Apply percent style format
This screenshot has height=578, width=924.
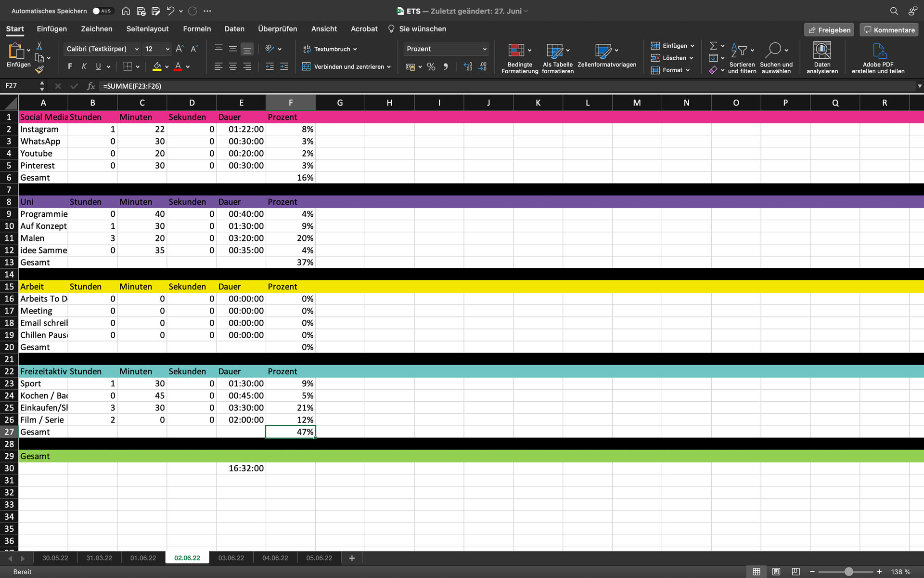[431, 67]
